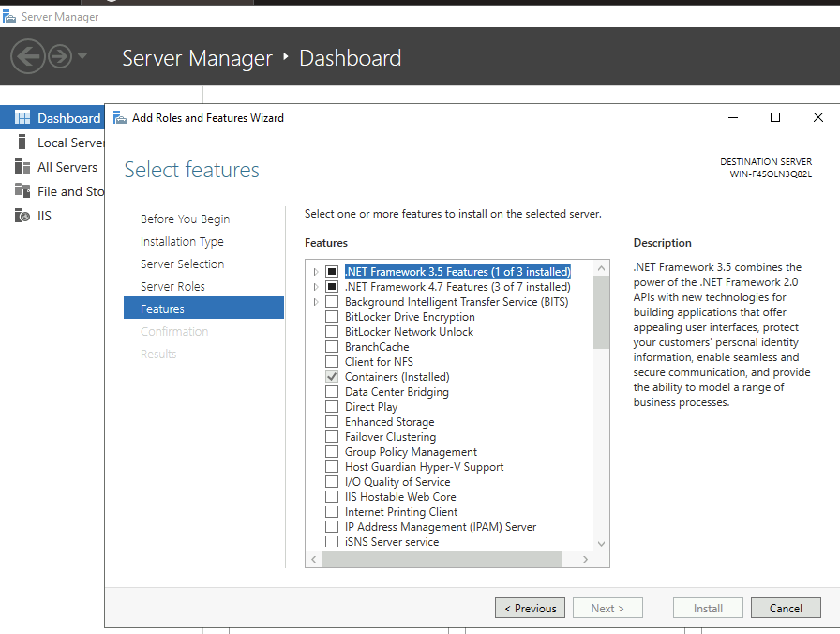The image size is (840, 634).
Task: Select the Containers (Installed) row text
Action: (x=397, y=377)
